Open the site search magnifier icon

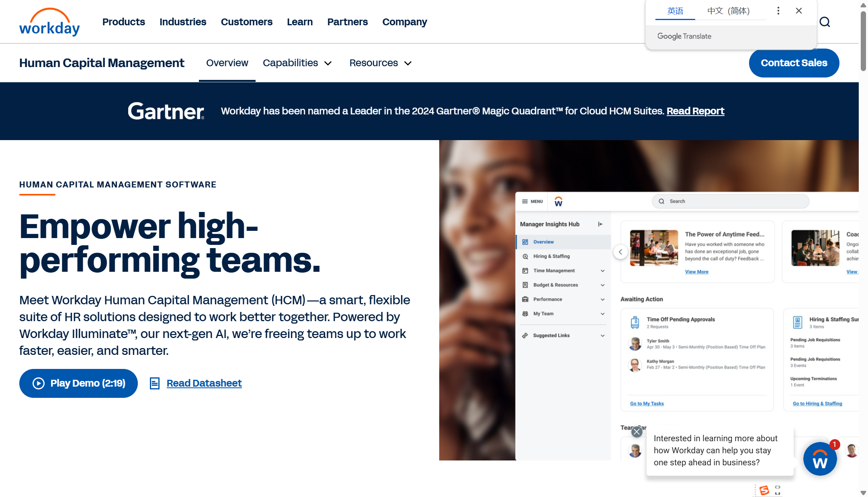click(x=825, y=22)
